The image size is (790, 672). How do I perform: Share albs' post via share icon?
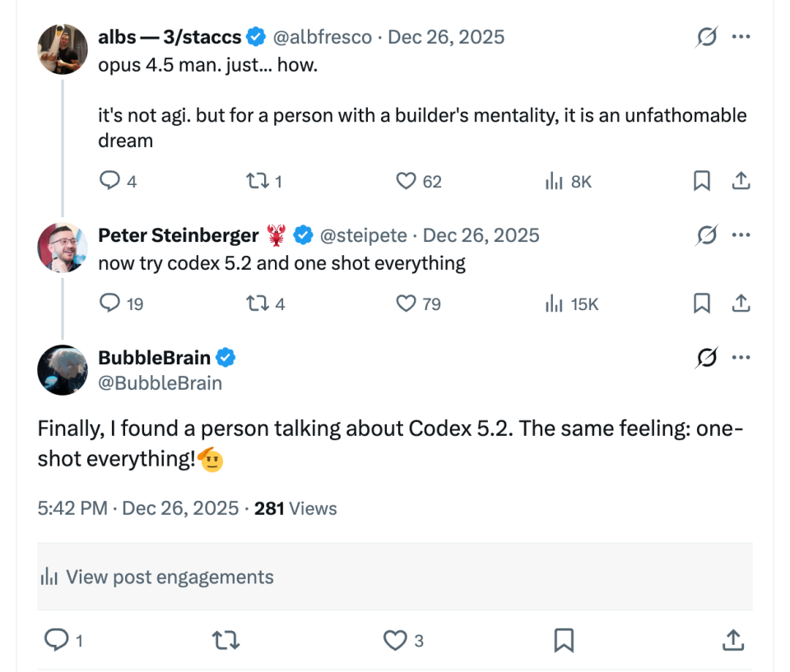click(741, 181)
